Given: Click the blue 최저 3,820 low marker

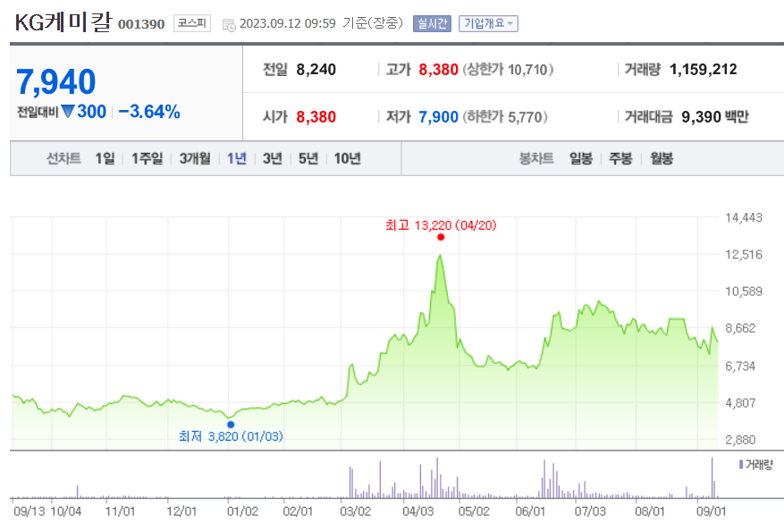Looking at the screenshot, I should pos(231,425).
